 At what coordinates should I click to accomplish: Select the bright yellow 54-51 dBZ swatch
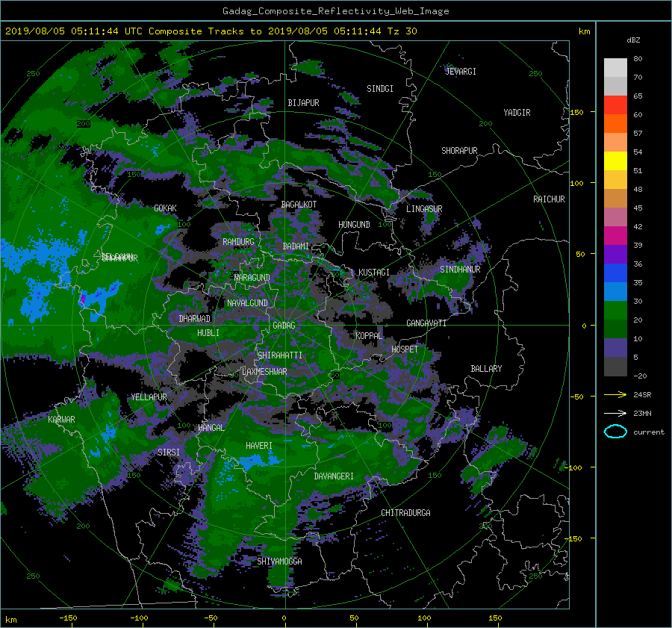pyautogui.click(x=615, y=161)
